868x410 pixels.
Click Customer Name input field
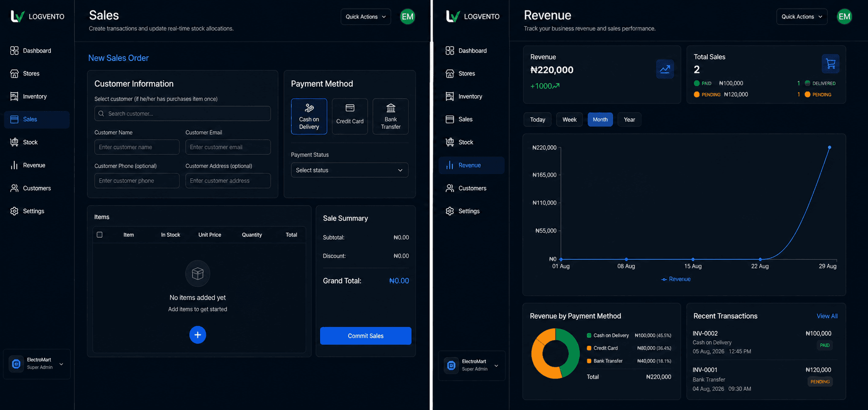[x=137, y=147]
